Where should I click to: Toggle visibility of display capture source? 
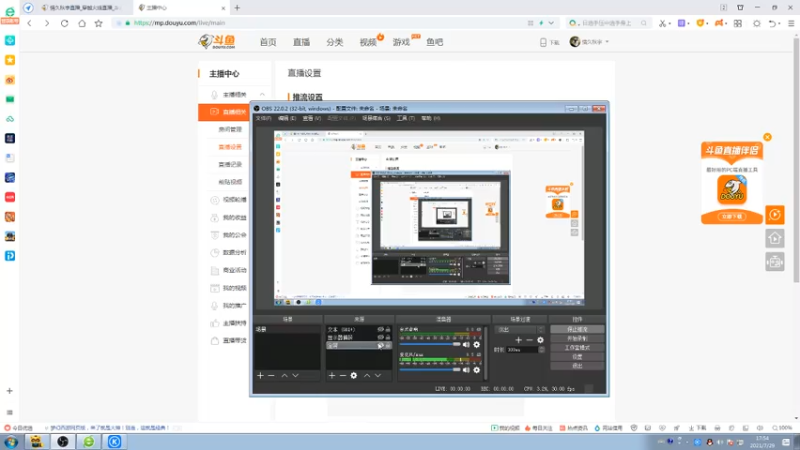[x=381, y=337]
